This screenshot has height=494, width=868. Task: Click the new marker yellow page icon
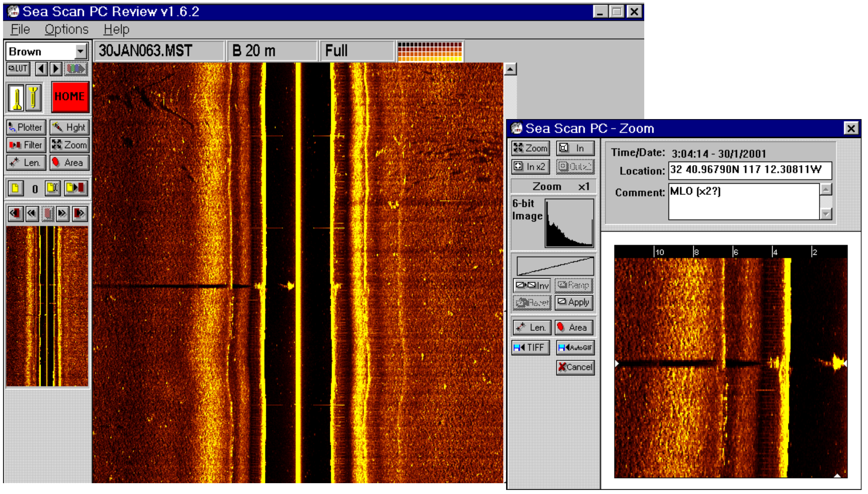pos(16,188)
